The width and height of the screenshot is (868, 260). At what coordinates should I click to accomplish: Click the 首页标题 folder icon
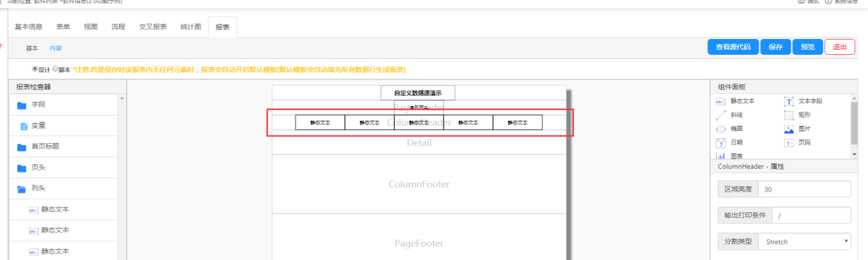point(22,147)
